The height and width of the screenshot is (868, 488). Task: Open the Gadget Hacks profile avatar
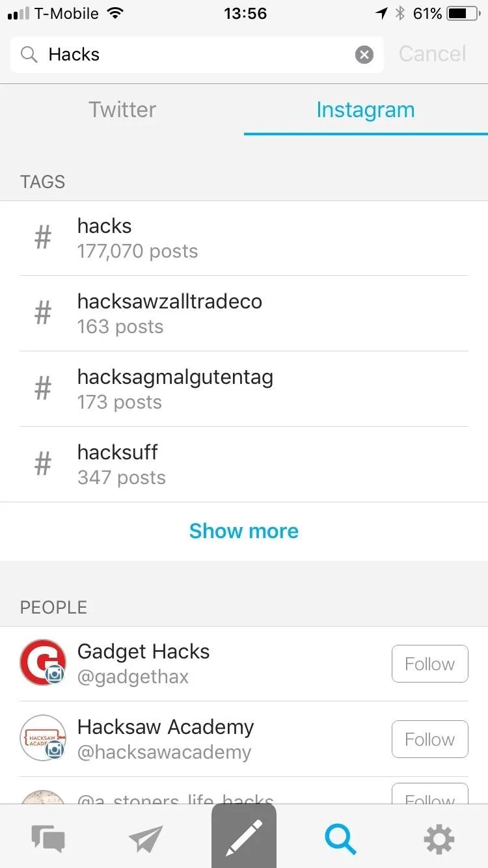pyautogui.click(x=43, y=662)
